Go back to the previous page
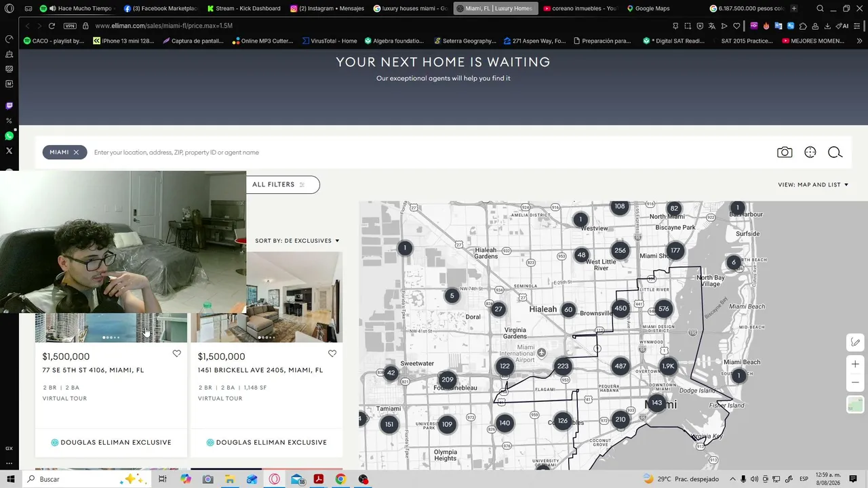This screenshot has height=488, width=868. 27,26
